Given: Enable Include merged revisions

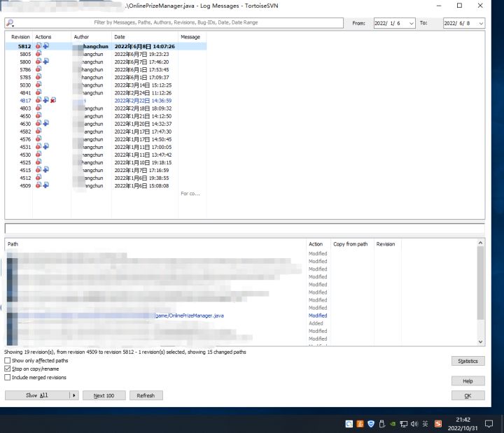Looking at the screenshot, I should point(8,378).
